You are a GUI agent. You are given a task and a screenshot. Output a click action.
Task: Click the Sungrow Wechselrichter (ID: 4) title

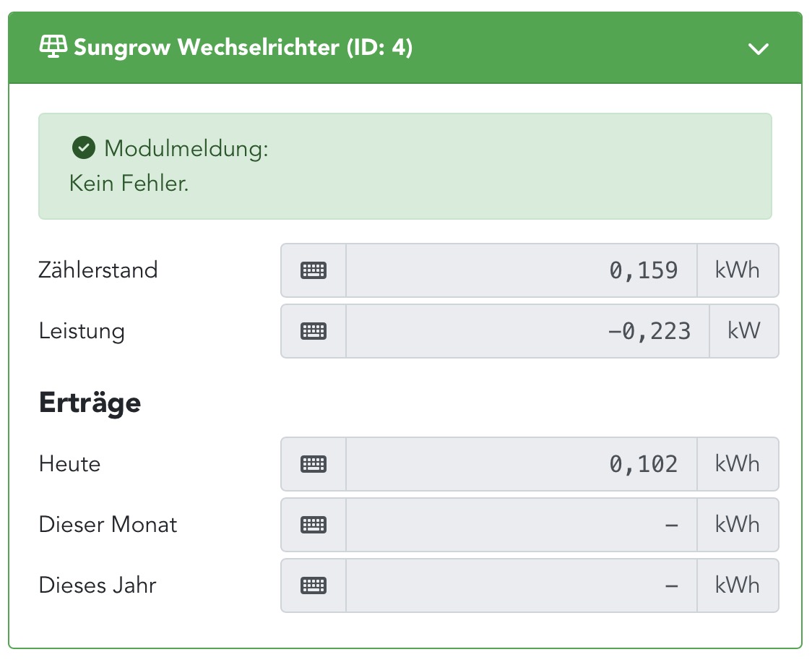coord(243,48)
